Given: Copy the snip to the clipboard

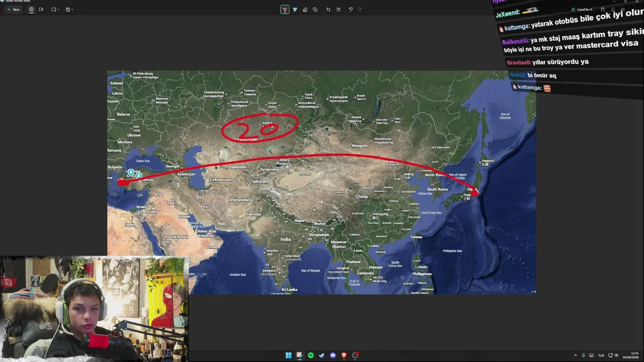Looking at the screenshot, I should (612, 10).
